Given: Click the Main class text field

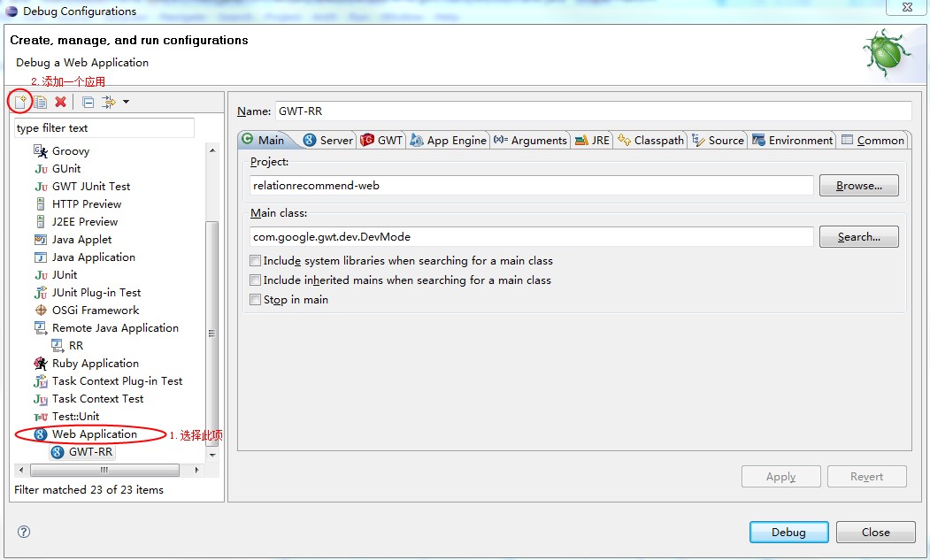Looking at the screenshot, I should tap(532, 237).
